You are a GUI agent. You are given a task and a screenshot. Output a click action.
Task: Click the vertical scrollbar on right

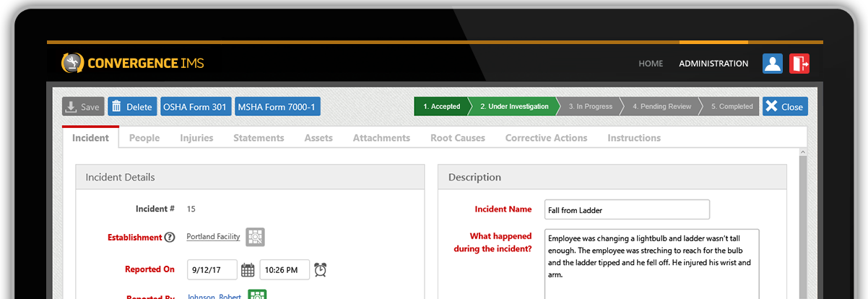[x=802, y=224]
